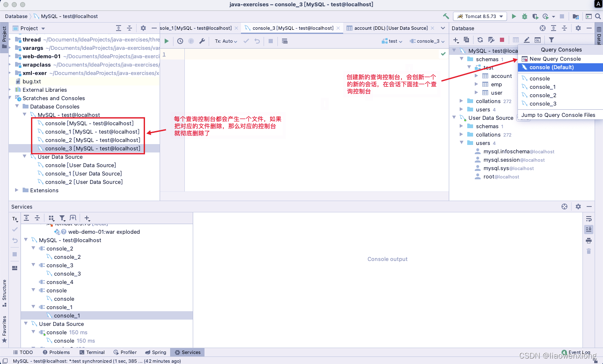
Task: Toggle the Favorites tool window stripe button
Action: 4,329
